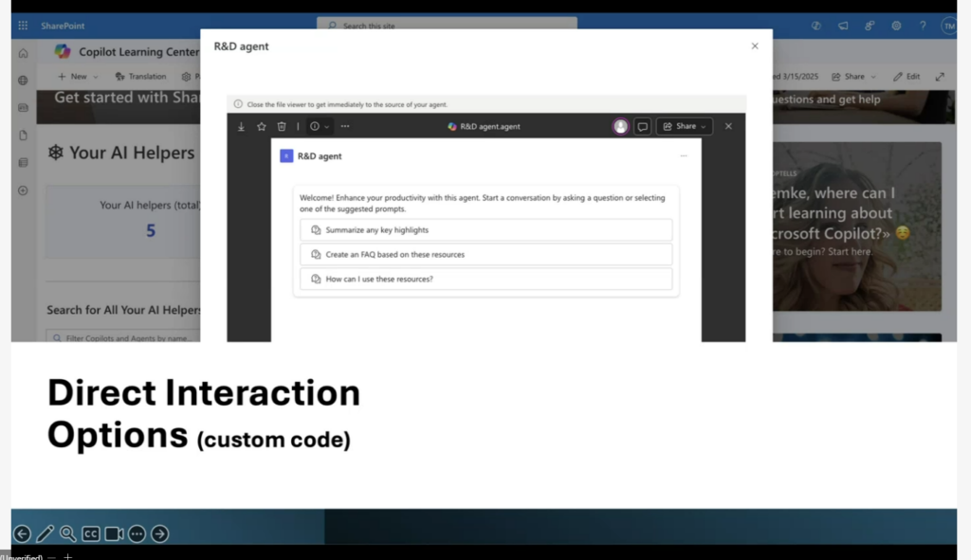
Task: Select the pen annotation tool
Action: click(x=46, y=533)
